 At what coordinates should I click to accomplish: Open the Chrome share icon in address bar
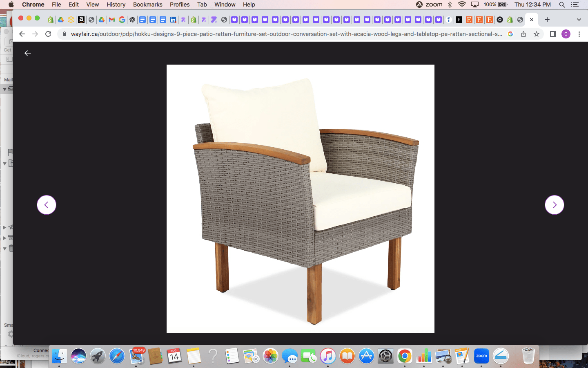523,34
